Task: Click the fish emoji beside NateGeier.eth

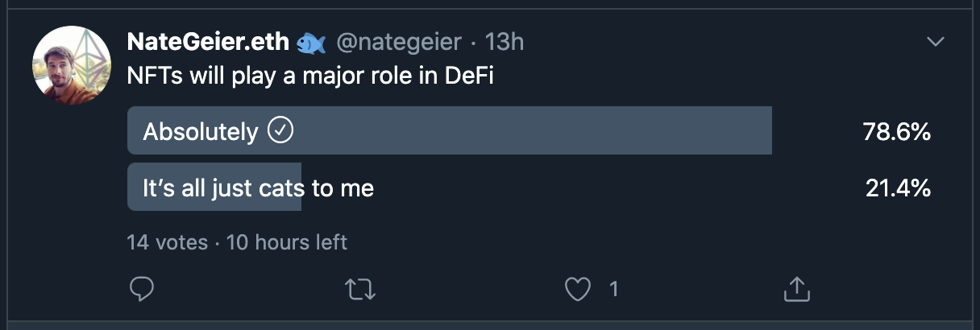Action: click(x=311, y=43)
